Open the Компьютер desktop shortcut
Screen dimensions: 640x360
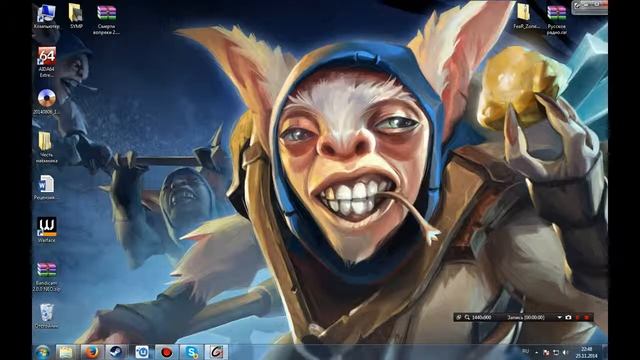46,16
